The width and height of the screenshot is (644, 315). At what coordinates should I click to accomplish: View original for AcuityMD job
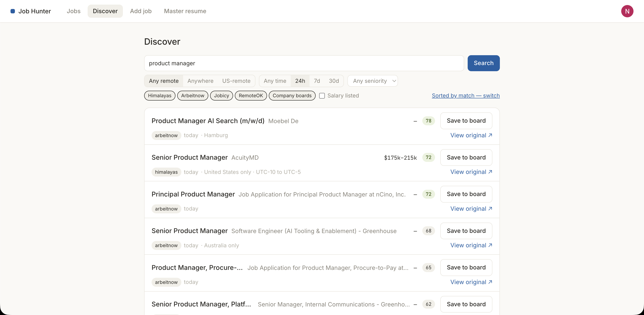click(471, 172)
